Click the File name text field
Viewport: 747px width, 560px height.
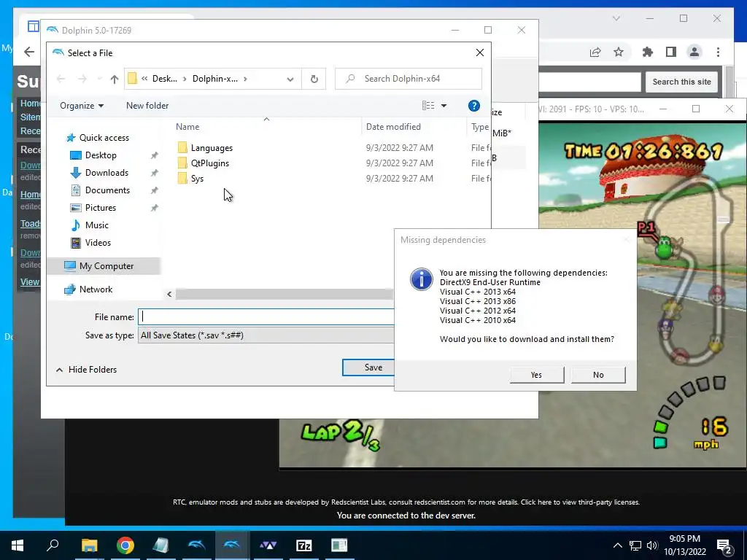click(x=266, y=316)
